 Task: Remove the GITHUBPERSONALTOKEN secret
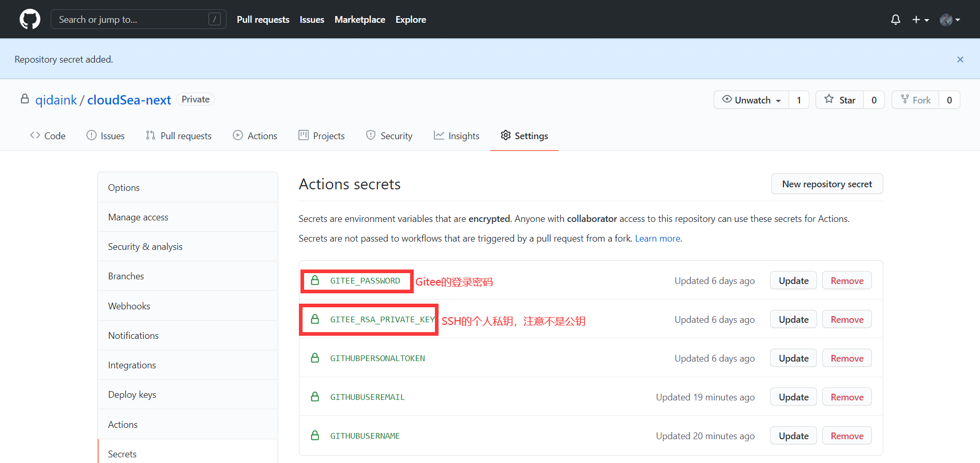point(847,358)
